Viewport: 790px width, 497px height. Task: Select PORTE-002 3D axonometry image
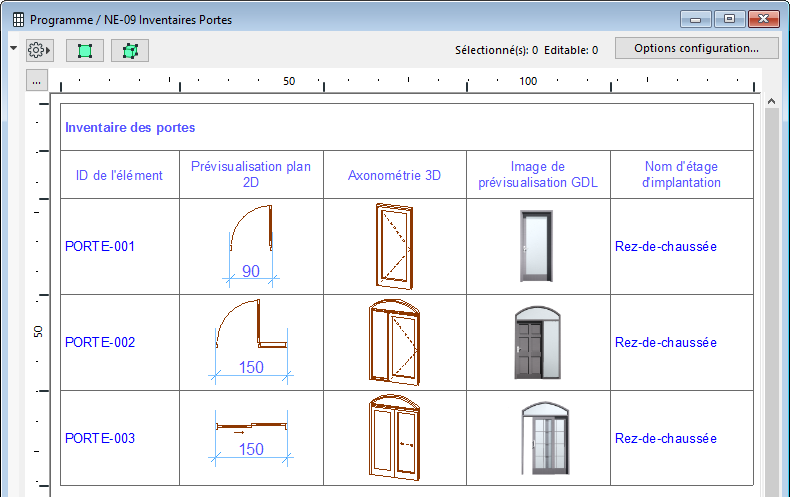[x=394, y=342]
